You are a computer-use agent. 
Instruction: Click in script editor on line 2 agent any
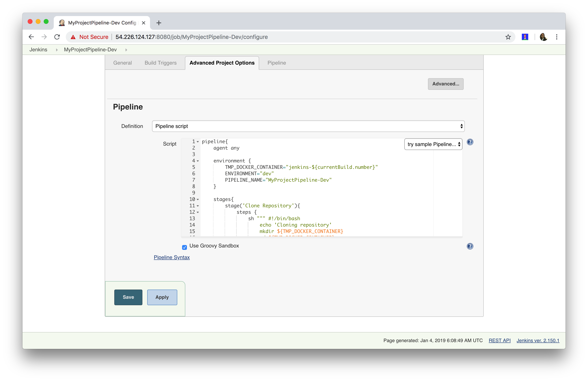coord(226,148)
